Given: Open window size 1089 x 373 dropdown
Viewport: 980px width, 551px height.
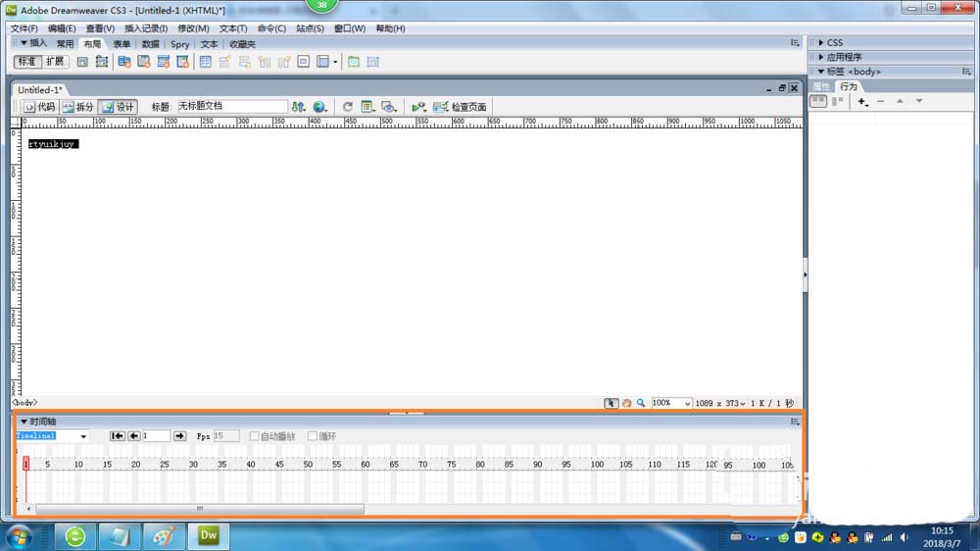Looking at the screenshot, I should (x=720, y=403).
